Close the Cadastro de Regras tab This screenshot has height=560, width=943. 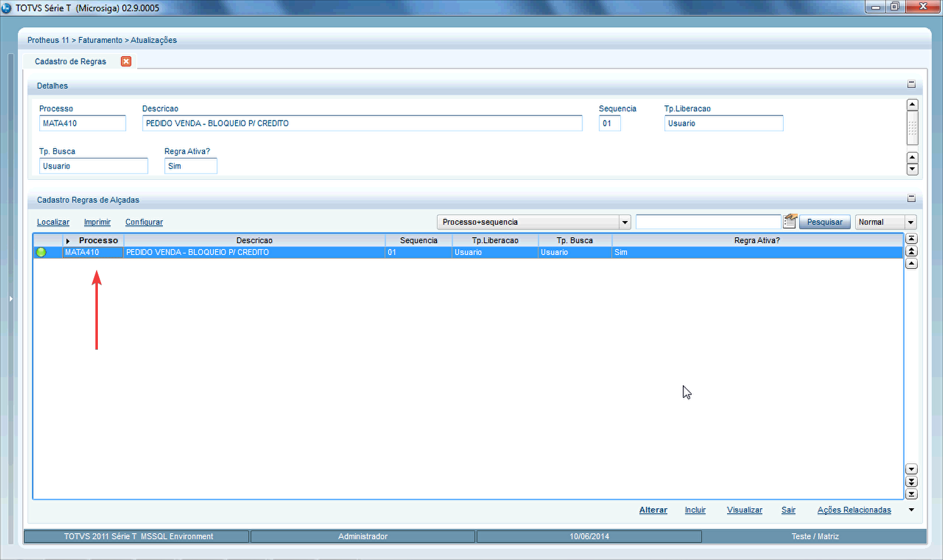126,61
